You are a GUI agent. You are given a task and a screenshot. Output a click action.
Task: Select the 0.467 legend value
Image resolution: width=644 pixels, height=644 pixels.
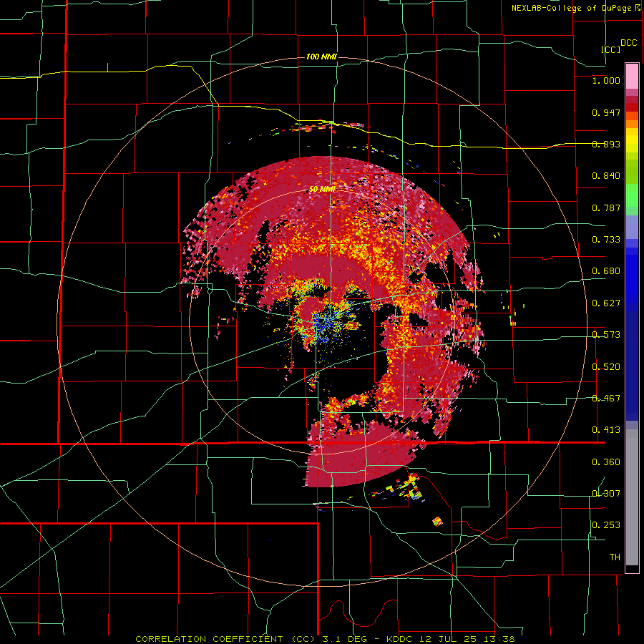[x=606, y=399]
